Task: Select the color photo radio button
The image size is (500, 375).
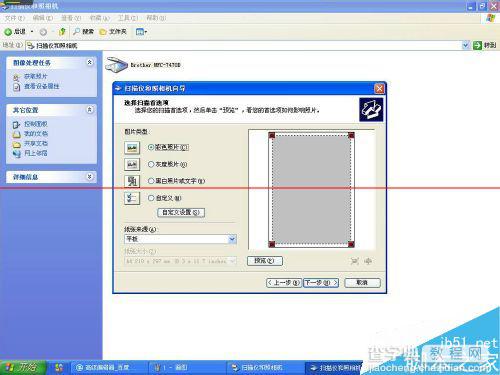Action: pos(151,147)
